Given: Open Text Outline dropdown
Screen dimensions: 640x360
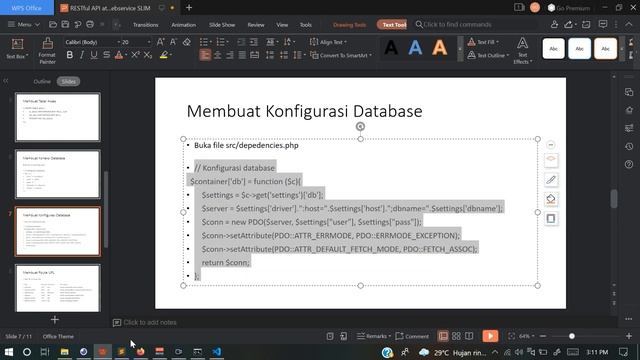Looking at the screenshot, I should click(489, 55).
